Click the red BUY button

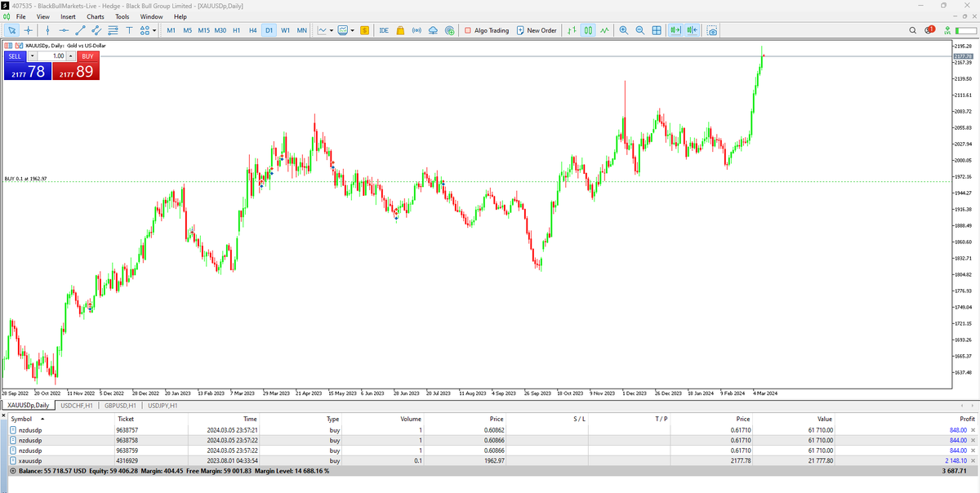pos(88,56)
